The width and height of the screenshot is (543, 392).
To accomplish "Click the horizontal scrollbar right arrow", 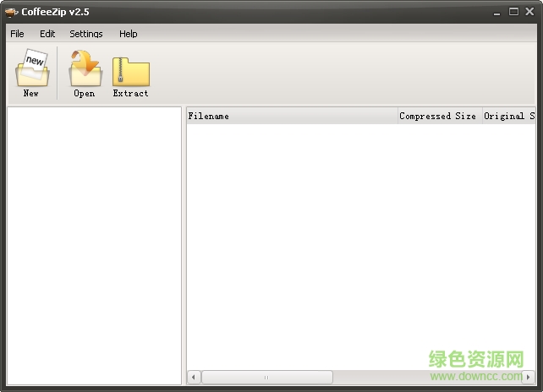I will tap(529, 377).
